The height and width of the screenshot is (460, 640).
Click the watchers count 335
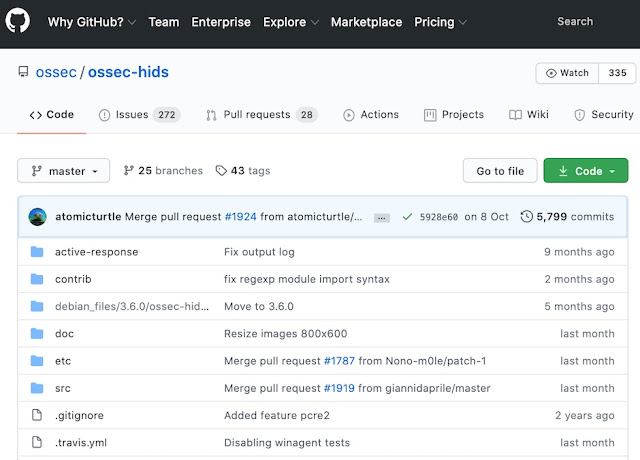617,73
